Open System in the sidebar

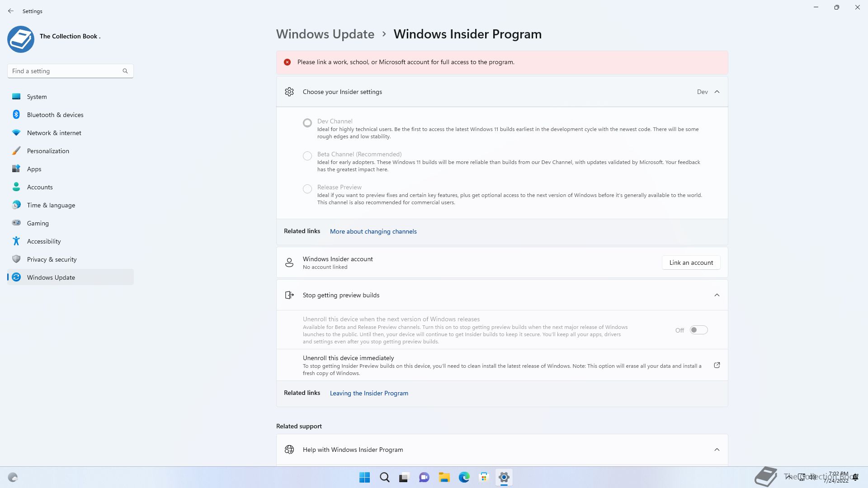[x=71, y=97]
